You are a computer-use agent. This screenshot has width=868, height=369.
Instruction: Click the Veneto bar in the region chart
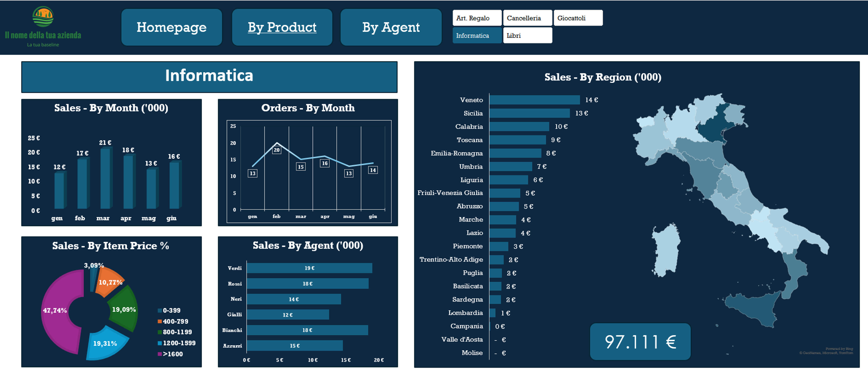click(x=534, y=100)
